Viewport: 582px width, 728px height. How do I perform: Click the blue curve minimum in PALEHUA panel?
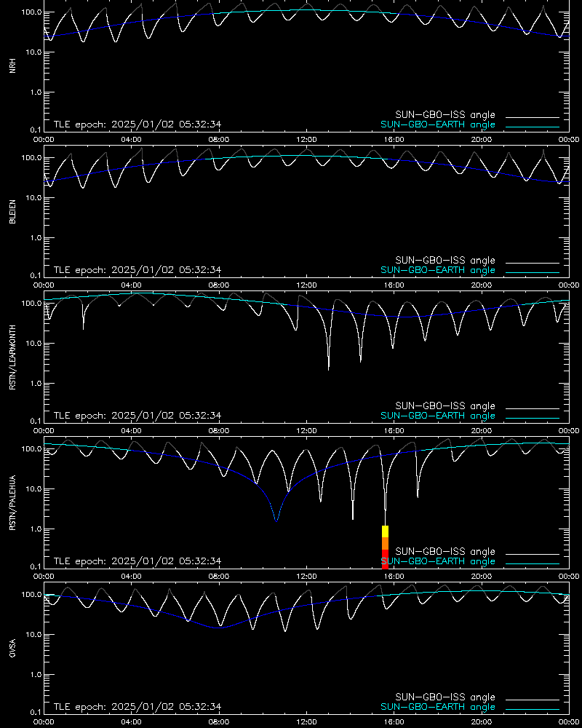(x=276, y=521)
